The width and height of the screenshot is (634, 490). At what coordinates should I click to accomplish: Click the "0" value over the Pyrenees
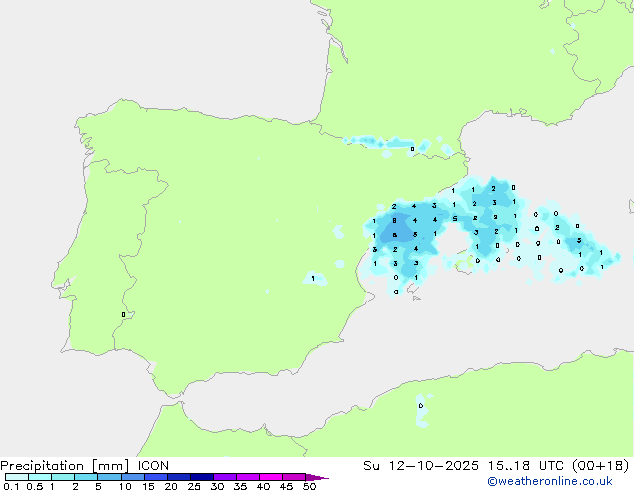[412, 149]
